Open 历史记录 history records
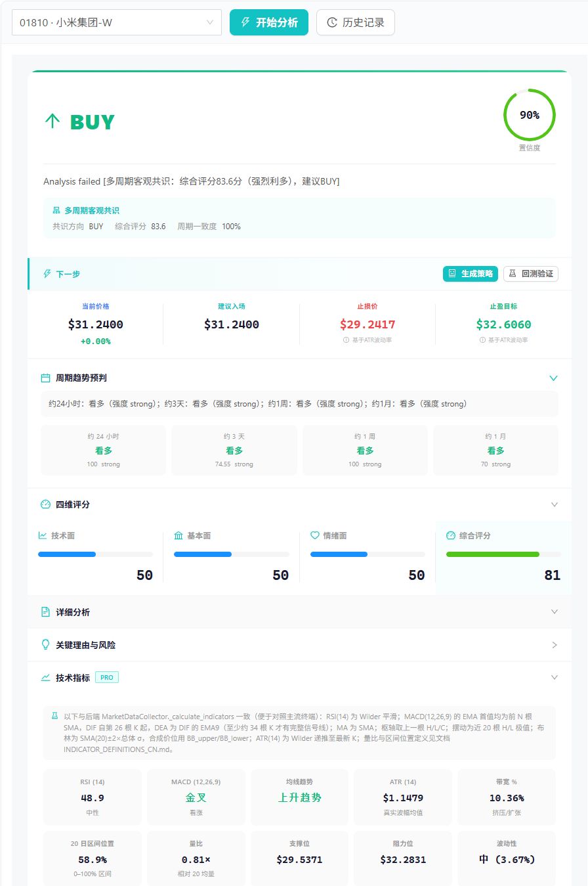The width and height of the screenshot is (588, 886). click(x=356, y=22)
